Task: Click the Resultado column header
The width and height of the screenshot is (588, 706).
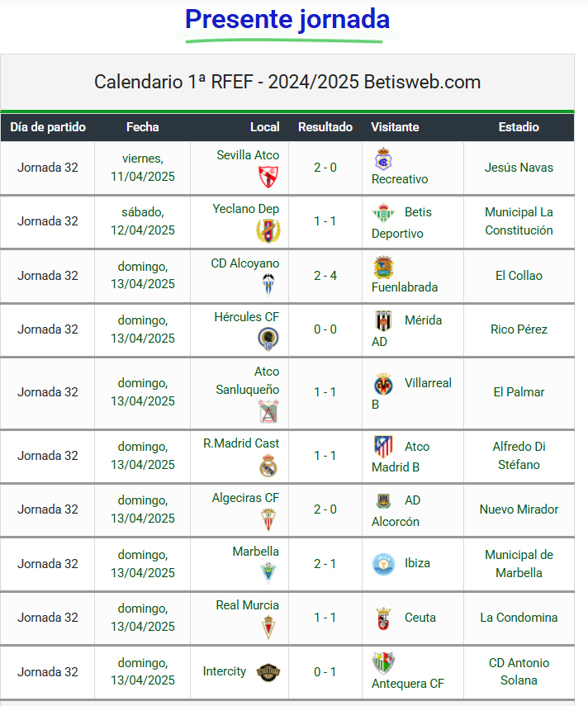Action: pos(325,127)
